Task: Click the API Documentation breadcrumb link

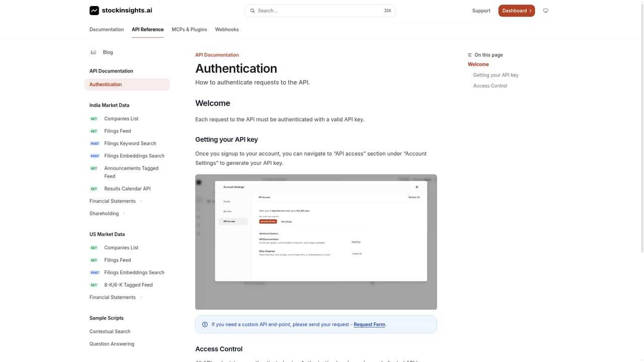Action: click(217, 55)
